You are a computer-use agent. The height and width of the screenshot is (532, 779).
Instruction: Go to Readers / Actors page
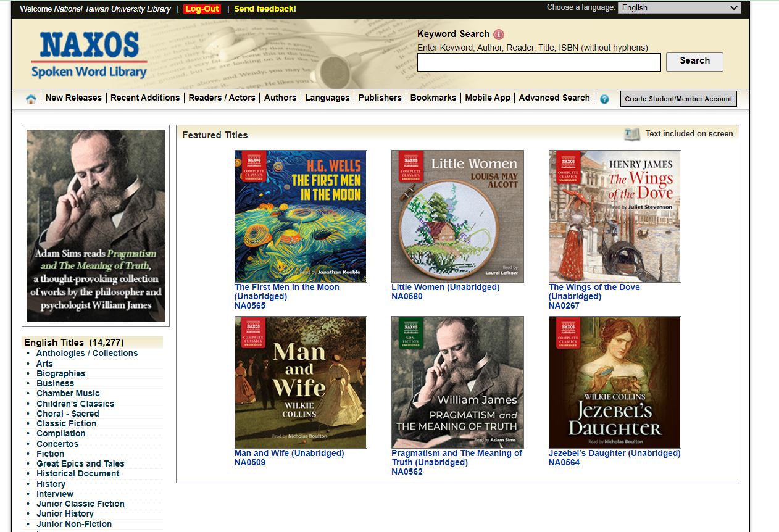pos(222,98)
